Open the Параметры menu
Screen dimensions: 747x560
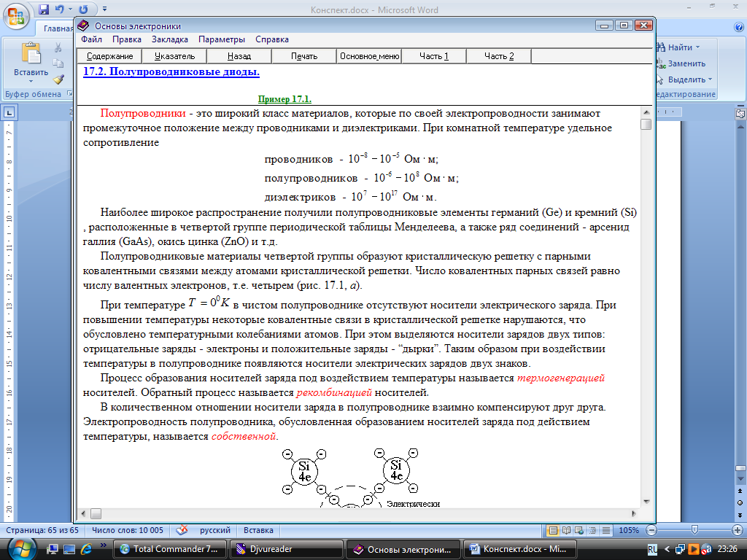[x=222, y=39]
